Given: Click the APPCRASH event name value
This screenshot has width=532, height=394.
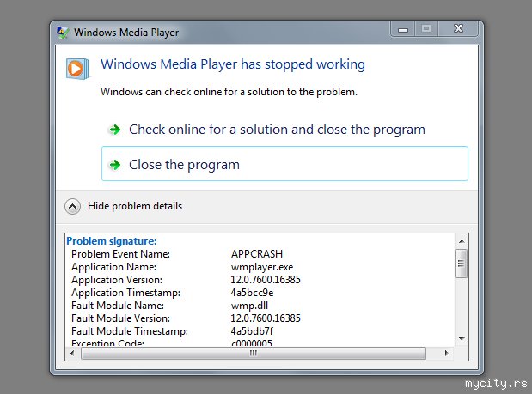Looking at the screenshot, I should point(256,254).
